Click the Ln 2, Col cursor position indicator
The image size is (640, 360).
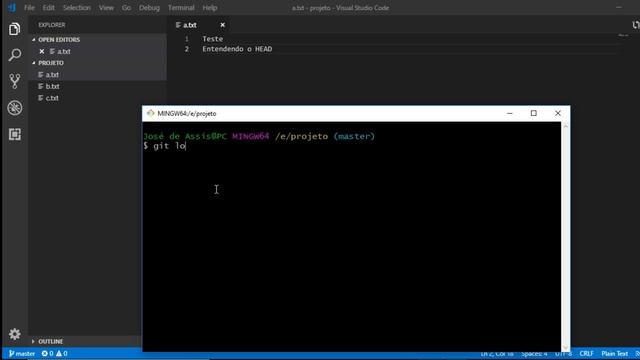[x=497, y=353]
